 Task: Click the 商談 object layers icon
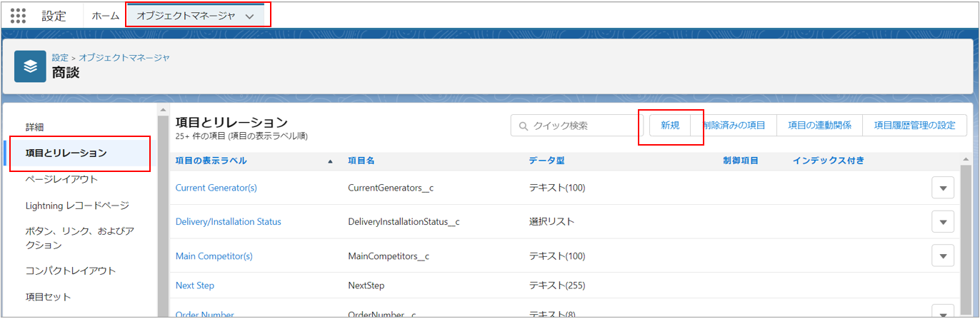pyautogui.click(x=30, y=66)
